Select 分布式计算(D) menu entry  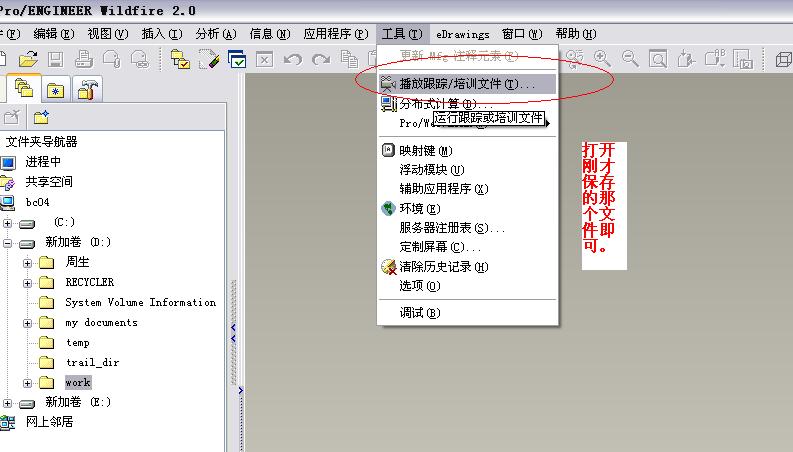point(467,104)
